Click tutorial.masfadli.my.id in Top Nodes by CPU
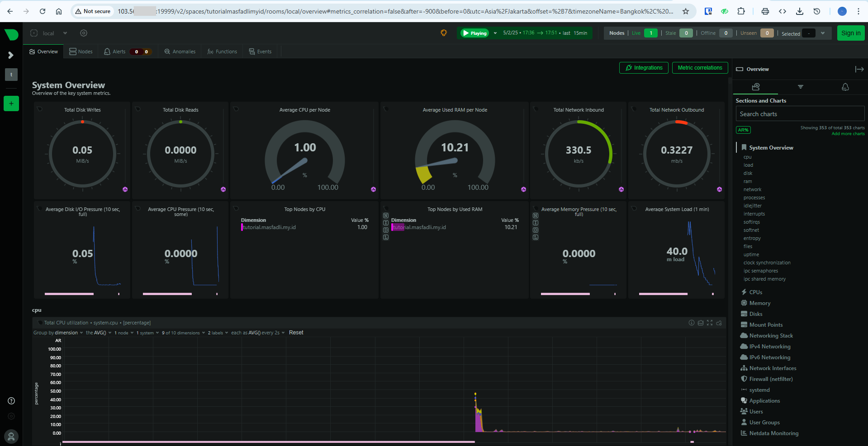868x446 pixels. click(x=269, y=227)
